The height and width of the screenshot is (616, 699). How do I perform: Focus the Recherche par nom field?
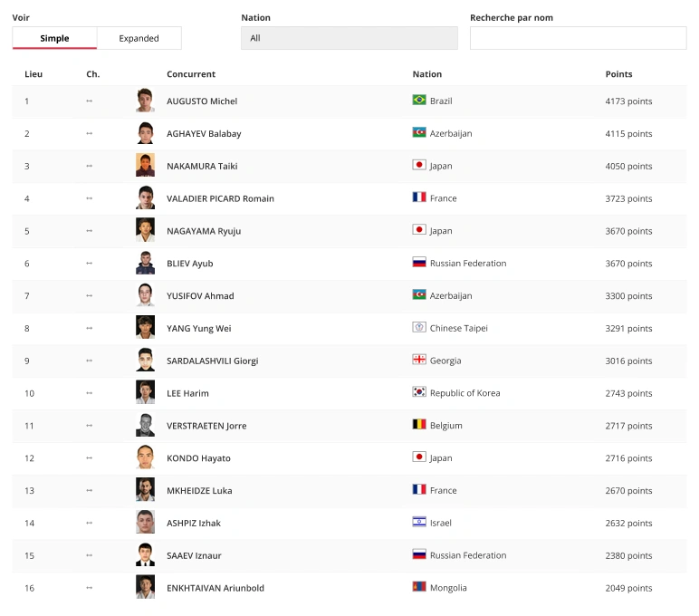click(578, 38)
